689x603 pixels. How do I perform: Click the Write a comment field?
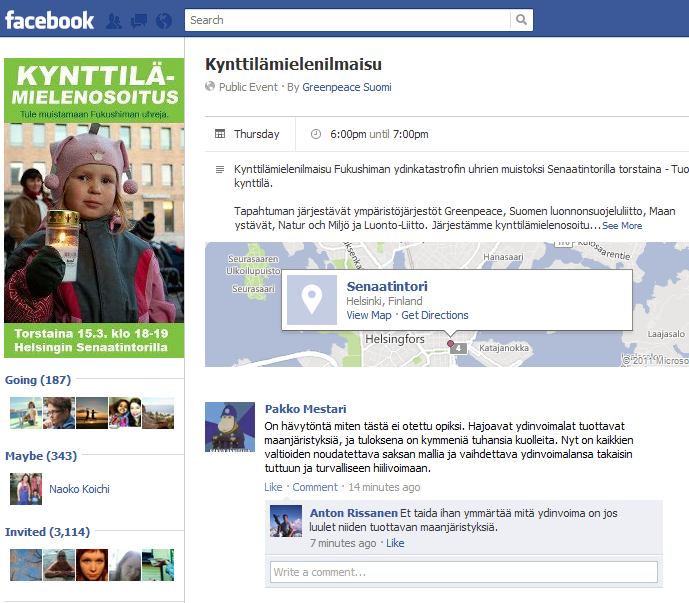point(464,572)
